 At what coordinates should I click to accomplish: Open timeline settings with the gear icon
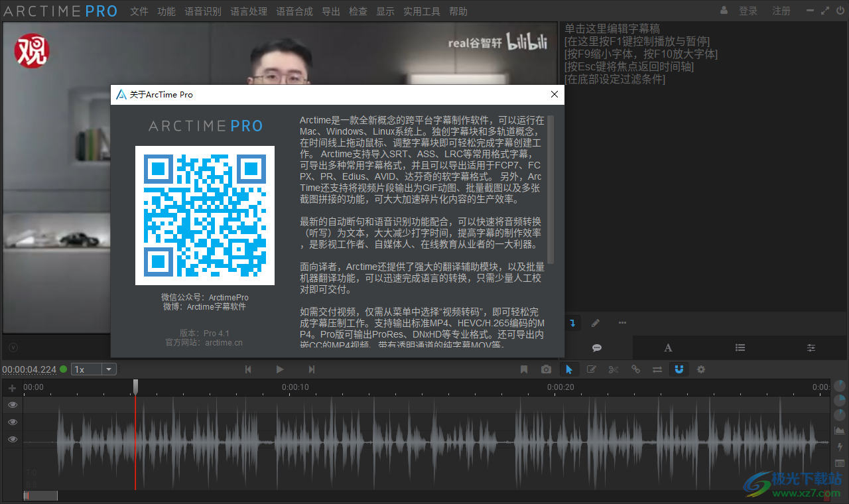pos(701,369)
